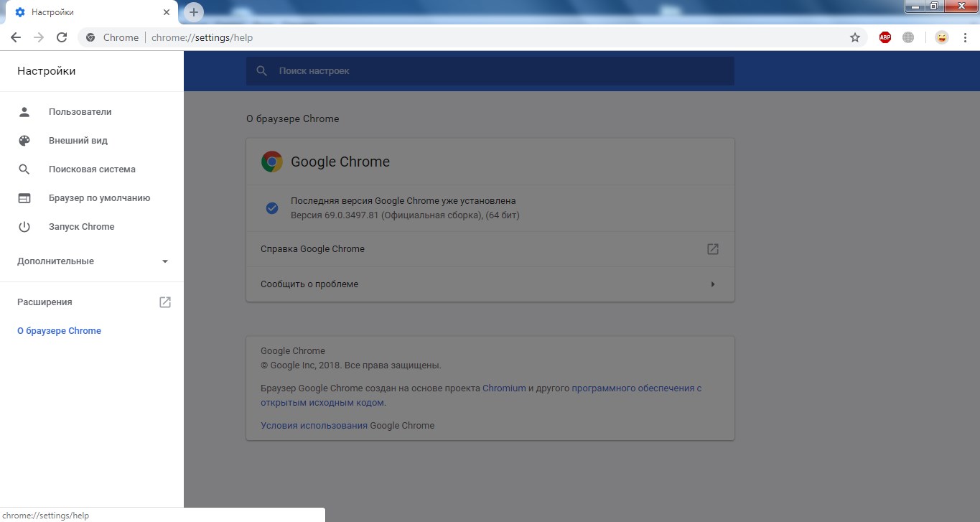The width and height of the screenshot is (980, 522).
Task: Click Последняя версия Google Chrome уже установлена text
Action: pos(403,201)
